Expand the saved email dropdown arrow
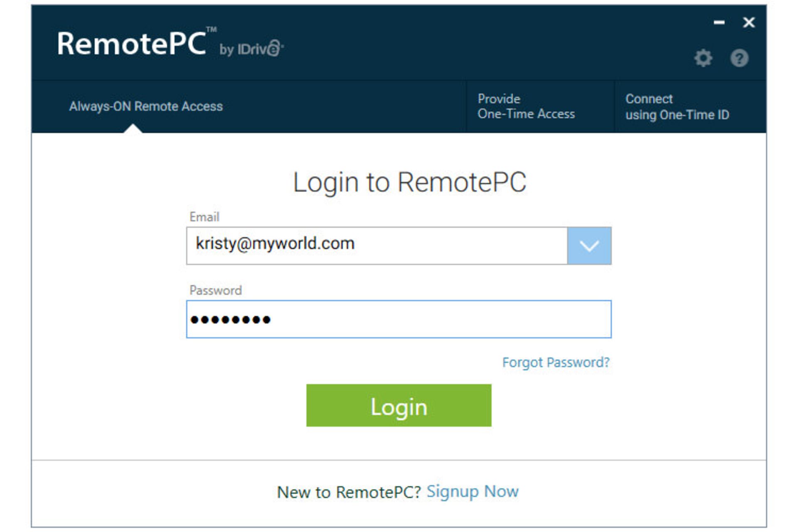 589,246
